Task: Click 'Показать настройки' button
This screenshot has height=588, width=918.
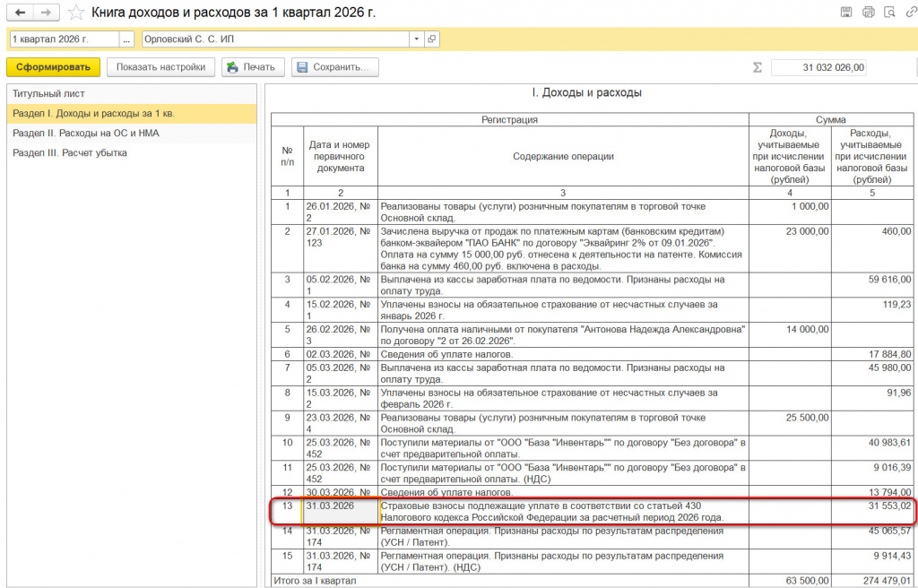Action: 160,66
